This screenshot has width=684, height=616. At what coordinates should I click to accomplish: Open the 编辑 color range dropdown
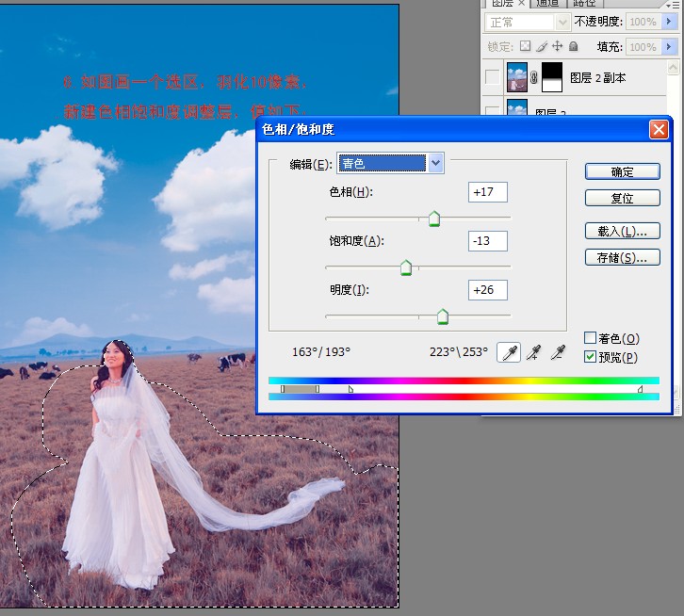pos(435,164)
